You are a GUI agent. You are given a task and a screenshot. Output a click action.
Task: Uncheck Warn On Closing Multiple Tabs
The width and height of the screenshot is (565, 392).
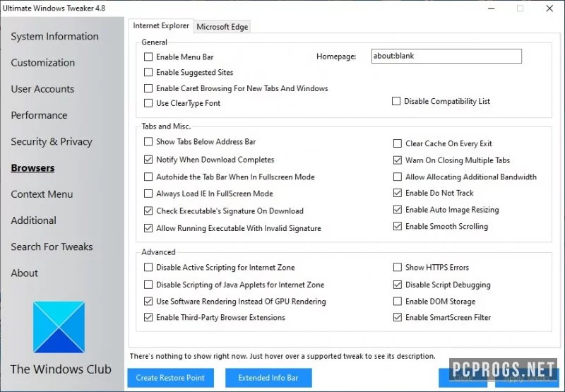click(398, 160)
